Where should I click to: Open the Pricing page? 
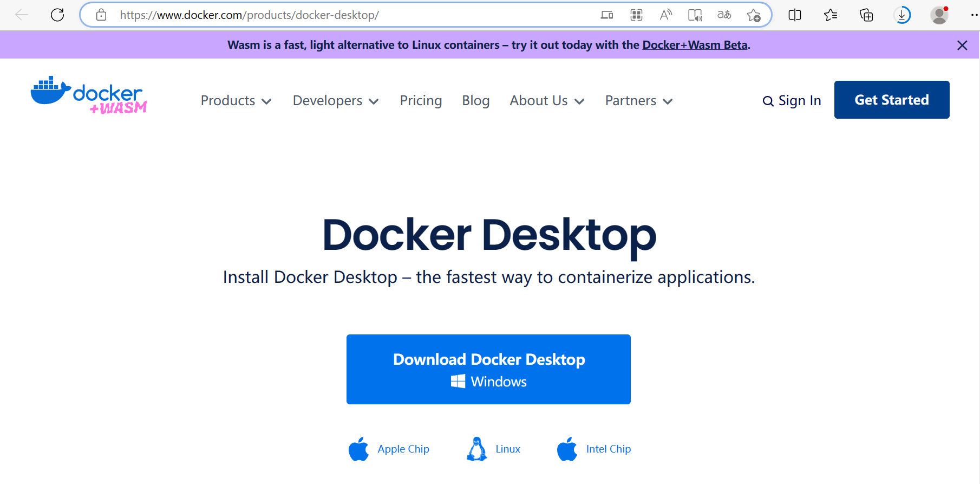point(421,101)
